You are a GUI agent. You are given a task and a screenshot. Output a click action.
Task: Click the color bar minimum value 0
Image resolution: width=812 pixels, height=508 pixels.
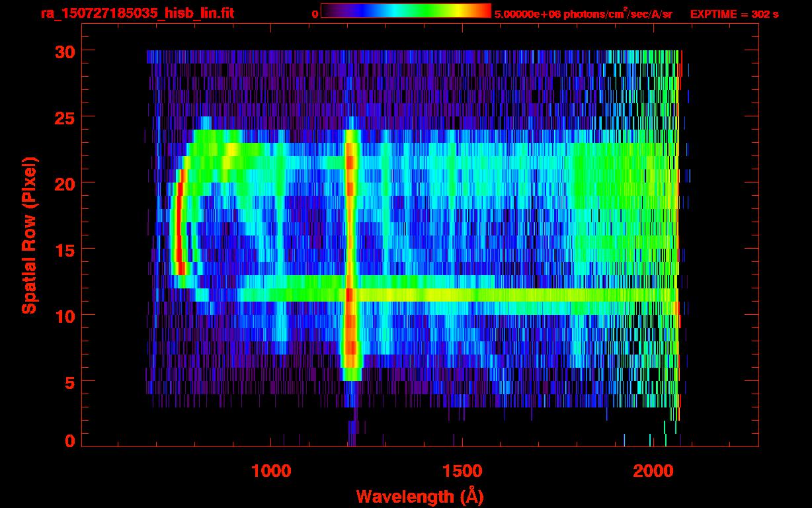[315, 14]
